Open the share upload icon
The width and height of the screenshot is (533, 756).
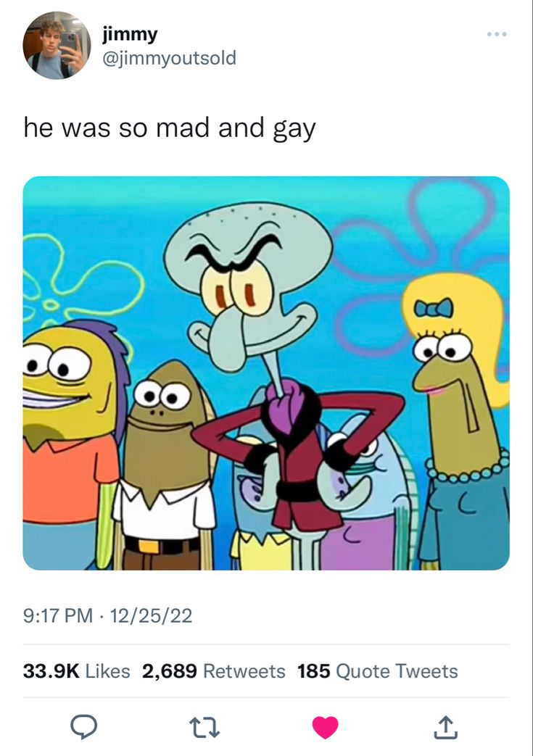[x=445, y=727]
